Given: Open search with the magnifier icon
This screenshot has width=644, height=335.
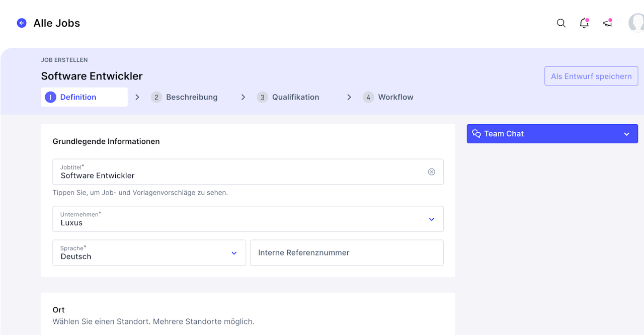Looking at the screenshot, I should pyautogui.click(x=561, y=23).
